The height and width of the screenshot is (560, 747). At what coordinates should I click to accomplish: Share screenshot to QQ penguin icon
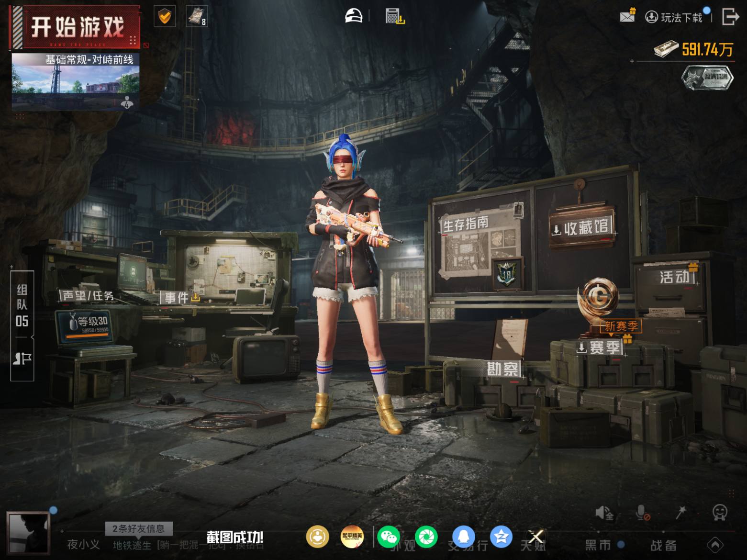tap(464, 537)
